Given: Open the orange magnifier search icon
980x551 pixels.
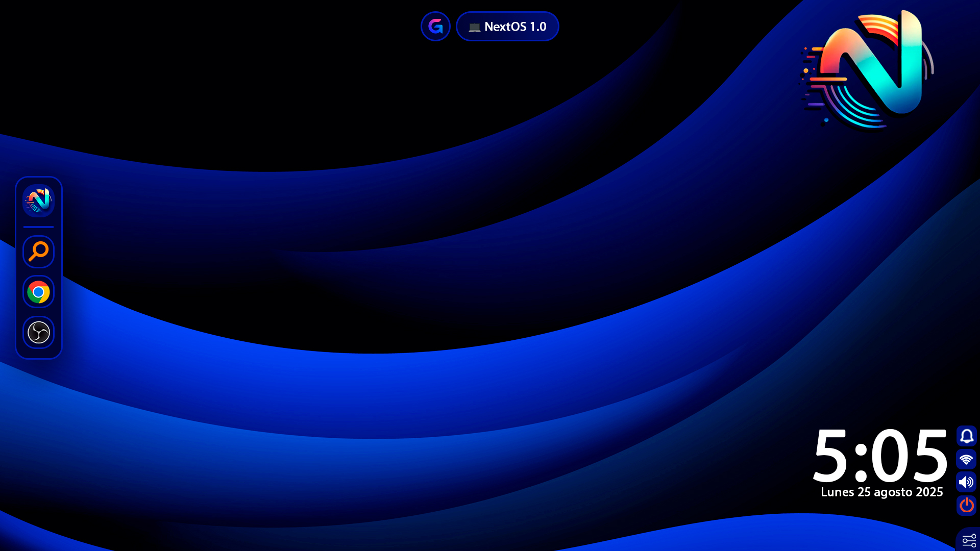Looking at the screenshot, I should 39,252.
